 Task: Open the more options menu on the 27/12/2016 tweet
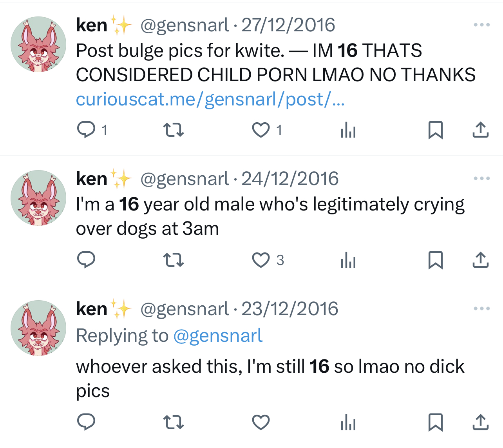[x=481, y=25]
